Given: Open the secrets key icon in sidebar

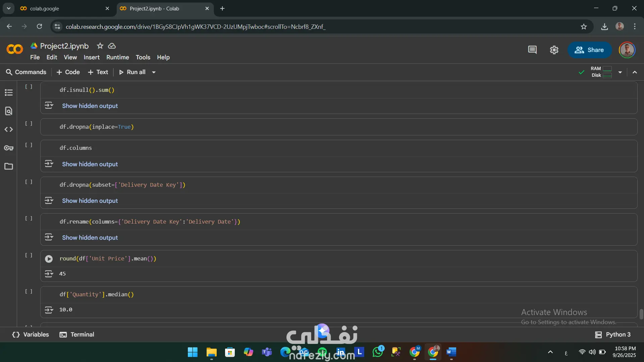Looking at the screenshot, I should pyautogui.click(x=9, y=148).
